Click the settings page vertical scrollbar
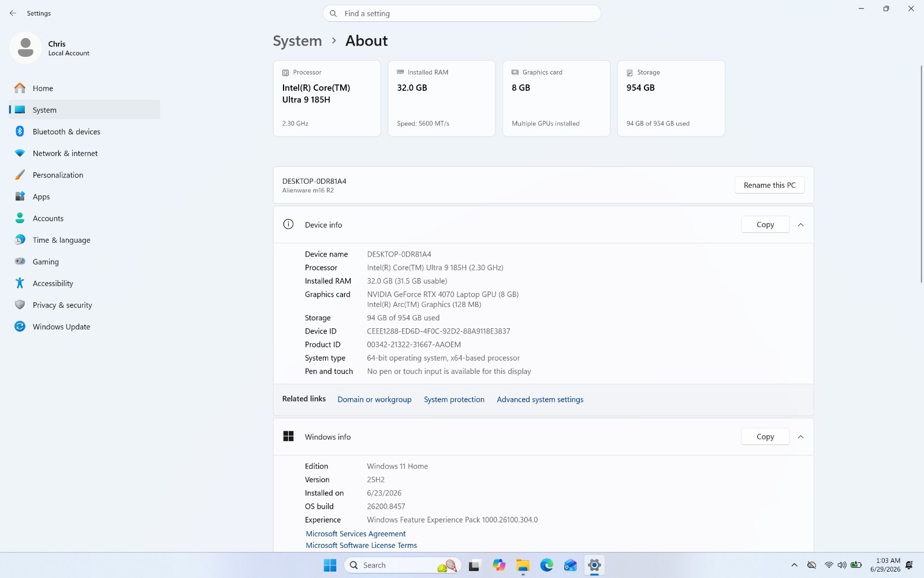 tap(921, 173)
